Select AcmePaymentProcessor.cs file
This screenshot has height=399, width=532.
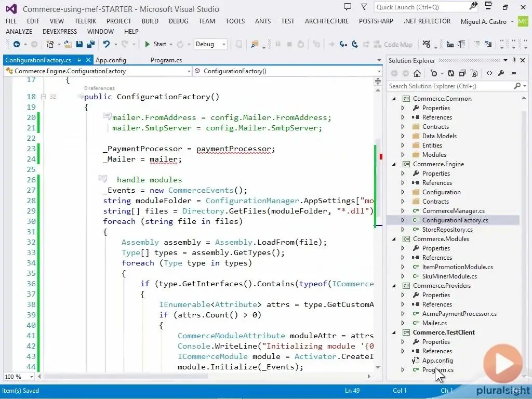click(x=459, y=314)
